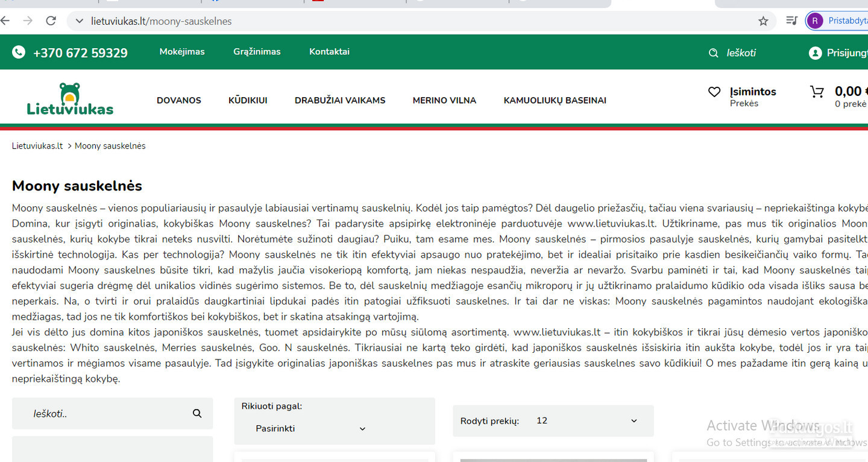Open the Rodyti prekių 12 dropdown
The height and width of the screenshot is (462, 868).
[586, 421]
